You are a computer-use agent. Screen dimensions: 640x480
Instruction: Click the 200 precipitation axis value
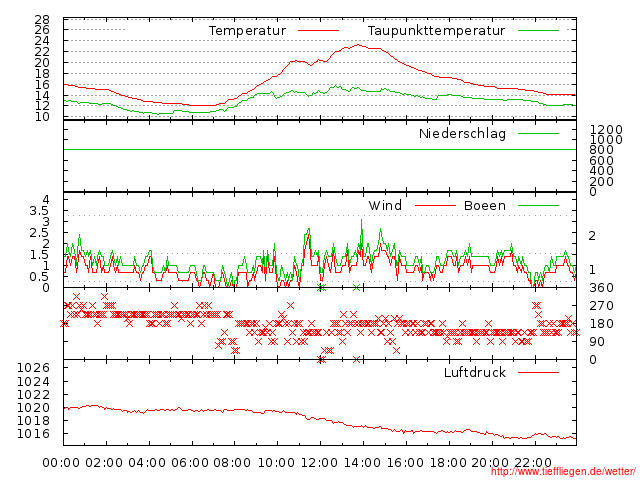pyautogui.click(x=601, y=181)
